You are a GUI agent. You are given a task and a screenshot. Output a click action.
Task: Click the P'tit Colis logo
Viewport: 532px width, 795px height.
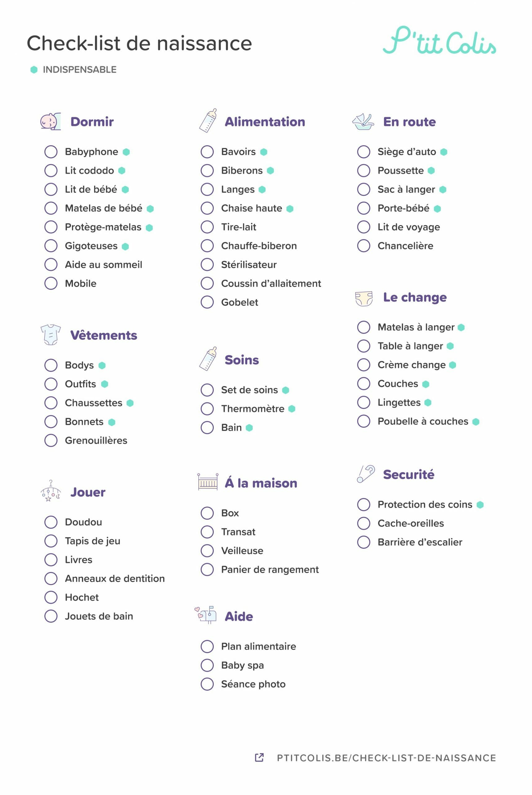(439, 40)
